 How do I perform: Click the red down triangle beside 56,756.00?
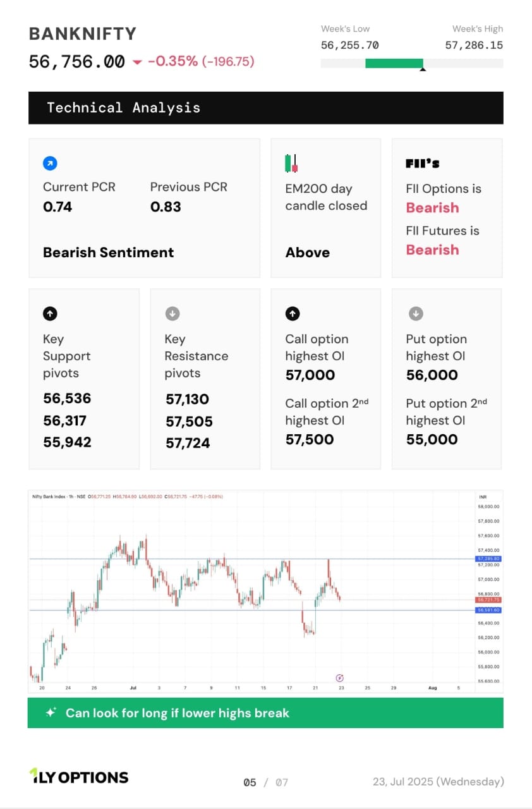click(x=137, y=62)
